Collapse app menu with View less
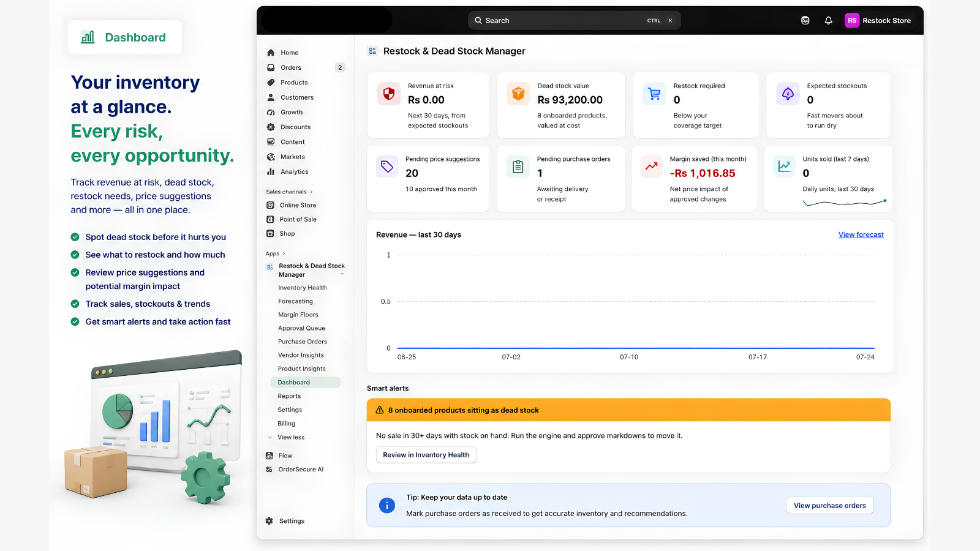Viewport: 980px width, 551px height. tap(290, 438)
